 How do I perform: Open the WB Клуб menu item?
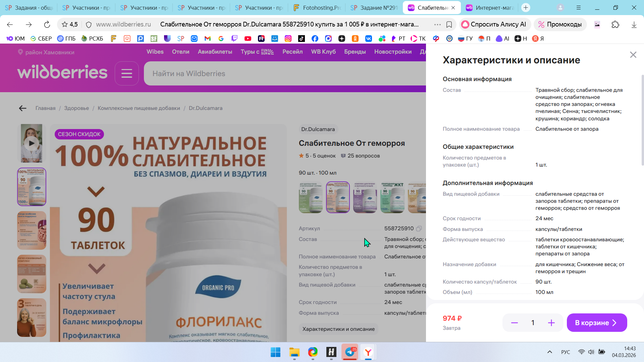[323, 52]
